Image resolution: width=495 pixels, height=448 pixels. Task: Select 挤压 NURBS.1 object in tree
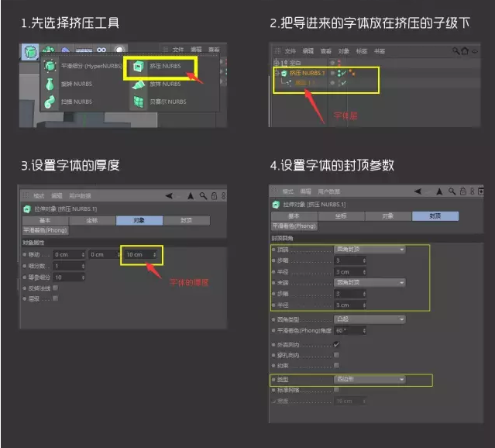(x=308, y=73)
